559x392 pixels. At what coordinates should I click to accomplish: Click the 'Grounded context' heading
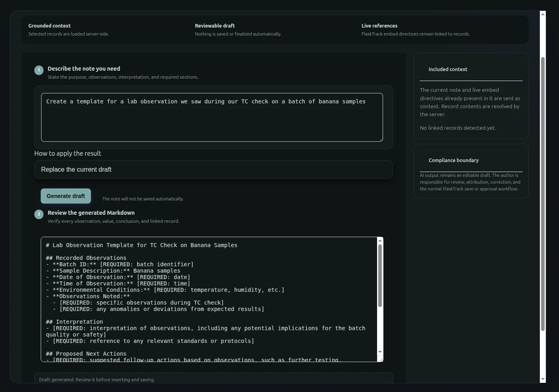point(49,26)
